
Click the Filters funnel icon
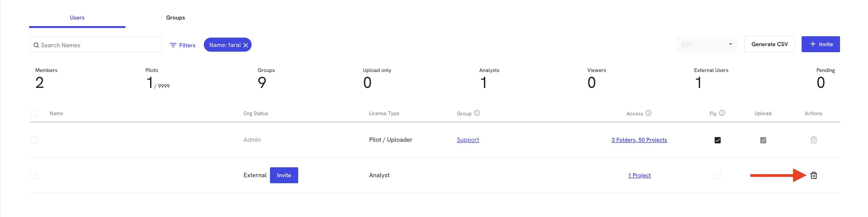(x=173, y=45)
